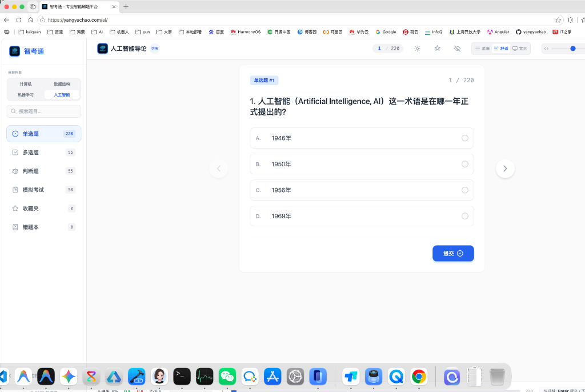The image size is (585, 392).
Task: Close the 智考通 browser tab
Action: (x=114, y=7)
